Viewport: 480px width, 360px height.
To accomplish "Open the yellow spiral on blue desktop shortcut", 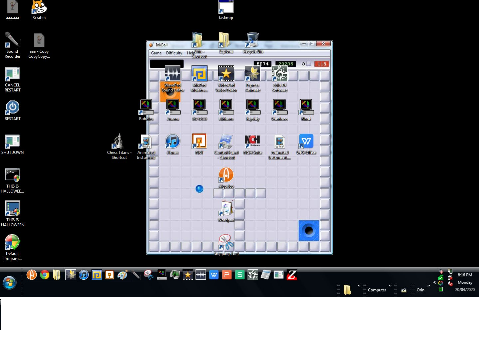I will point(199,79).
